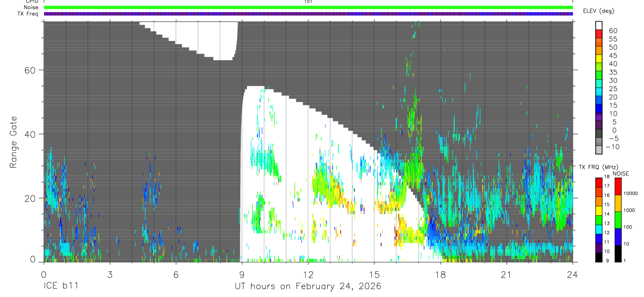The height and width of the screenshot is (297, 644).
Task: Click the '24' tick on the UT hours axis
Action: click(572, 275)
